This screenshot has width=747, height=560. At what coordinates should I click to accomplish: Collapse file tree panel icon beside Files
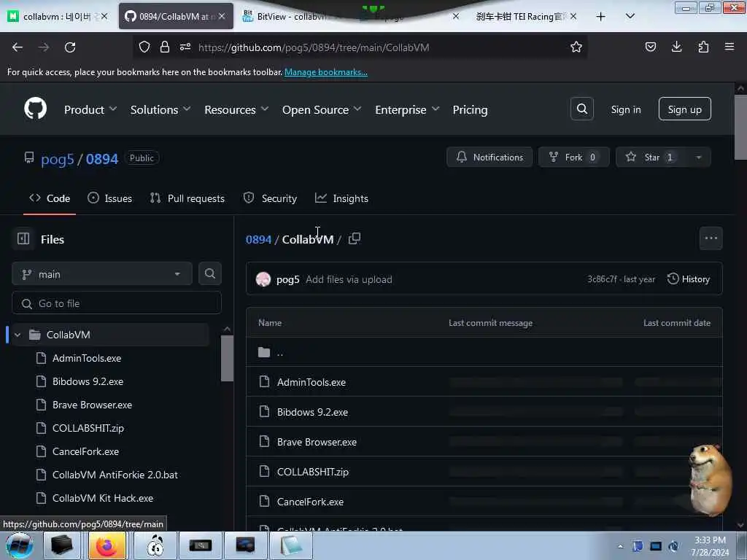click(x=23, y=238)
